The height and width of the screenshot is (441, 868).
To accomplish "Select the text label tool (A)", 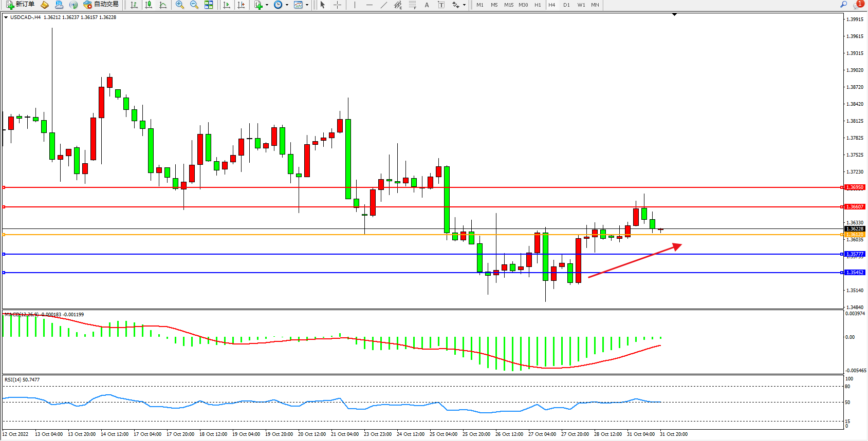I will tap(427, 5).
